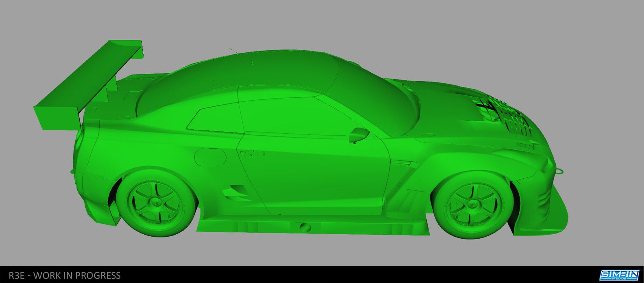This screenshot has height=283, width=644.
Task: Click the front tow hook ring
Action: tap(559, 171)
